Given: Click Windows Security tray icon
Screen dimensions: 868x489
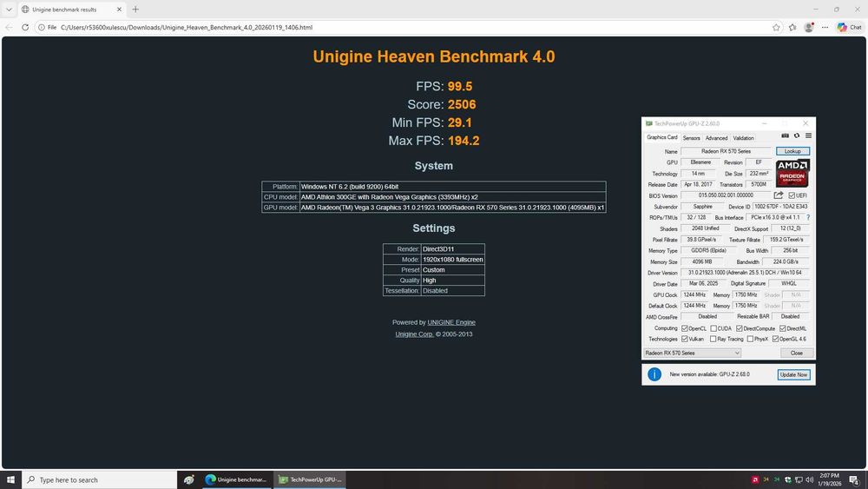Looking at the screenshot, I should pos(788,479).
